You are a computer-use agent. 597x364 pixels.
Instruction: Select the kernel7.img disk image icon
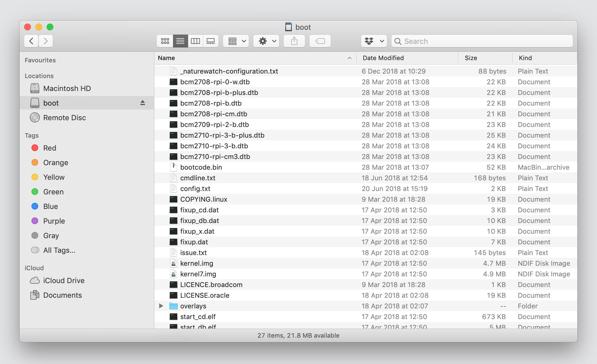coord(174,274)
